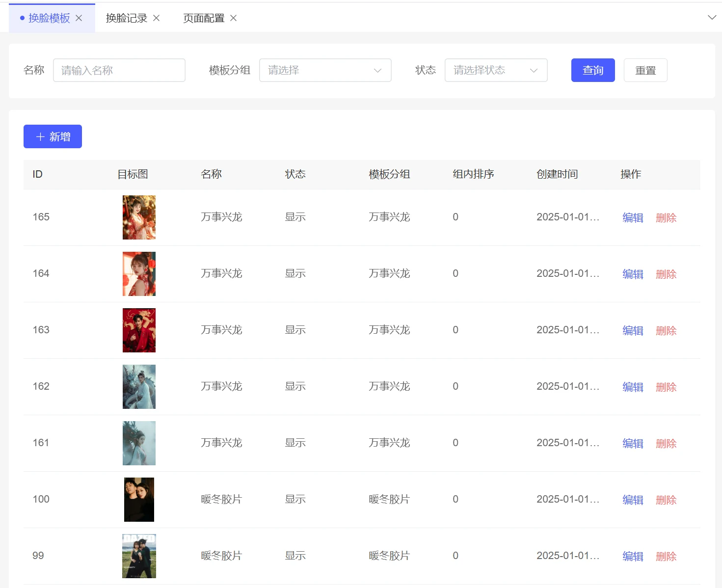Open the 状态 select dropdown
The height and width of the screenshot is (588, 722).
496,70
